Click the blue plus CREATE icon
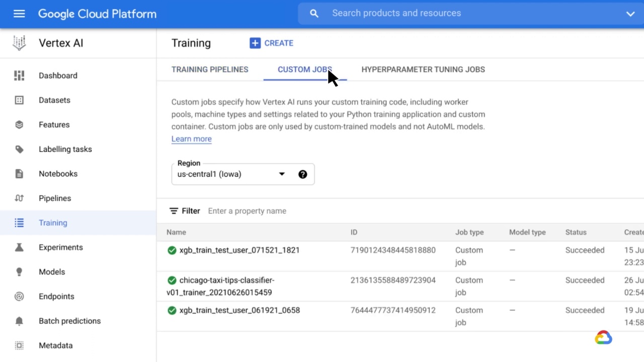 (255, 43)
